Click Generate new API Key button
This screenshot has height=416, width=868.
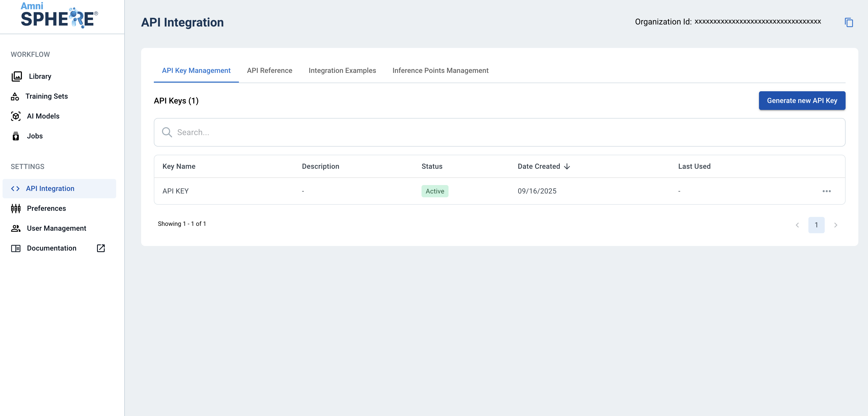click(802, 100)
